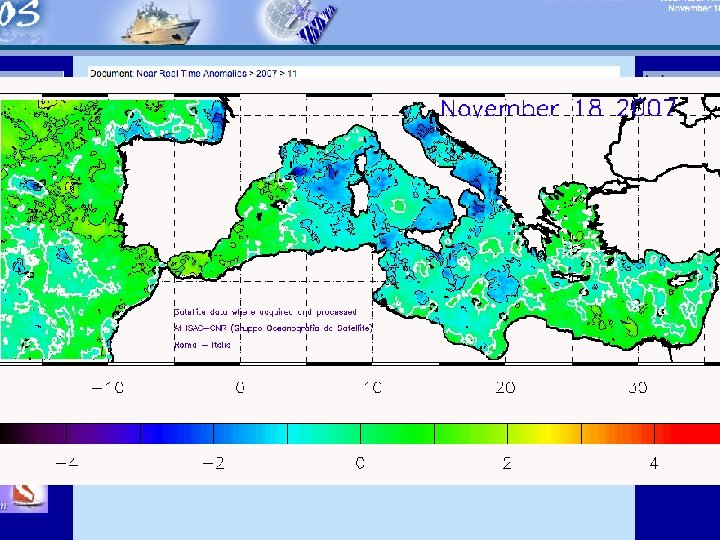Click the 11 month breadcrumb
The width and height of the screenshot is (720, 540).
[291, 73]
